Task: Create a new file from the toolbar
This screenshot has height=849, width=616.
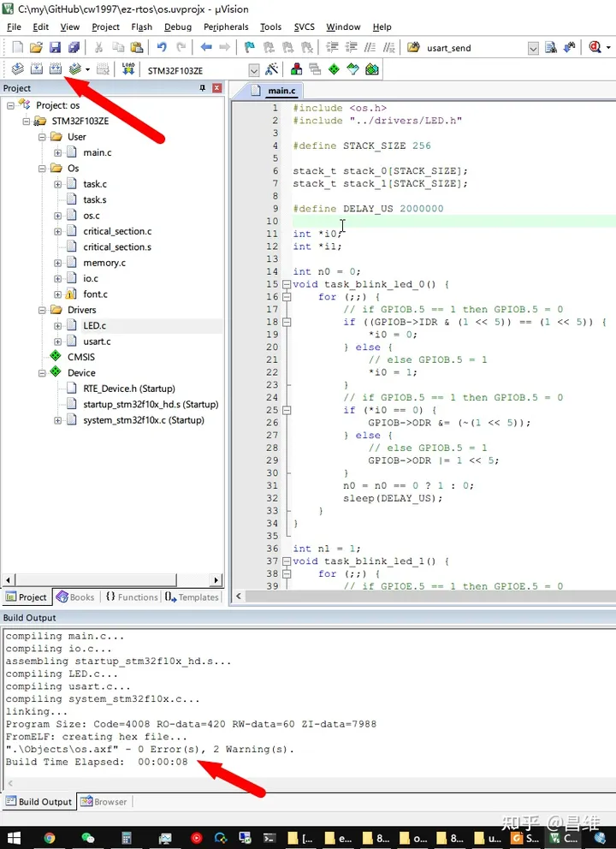Action: (17, 48)
